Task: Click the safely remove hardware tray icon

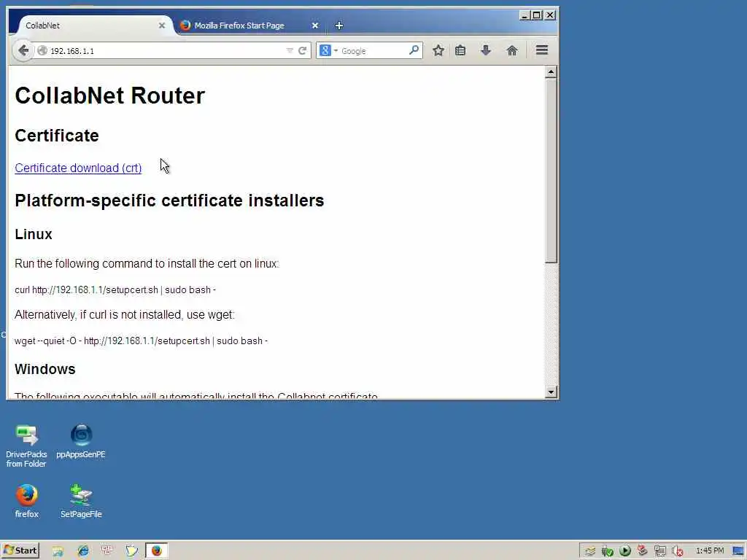Action: pos(608,551)
